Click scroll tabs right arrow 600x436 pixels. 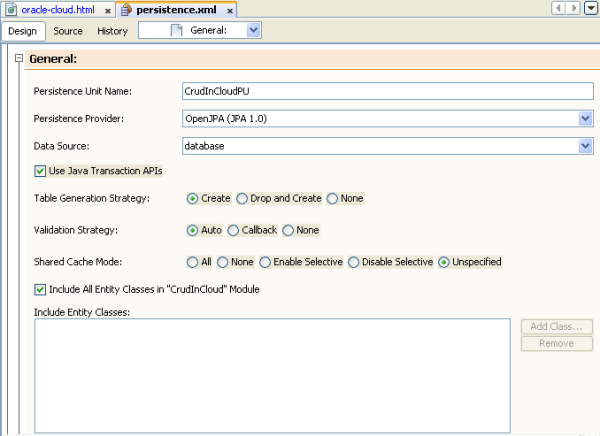(x=572, y=8)
